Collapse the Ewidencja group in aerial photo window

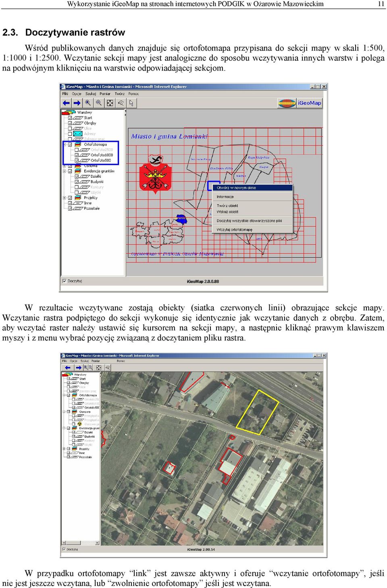(64, 428)
